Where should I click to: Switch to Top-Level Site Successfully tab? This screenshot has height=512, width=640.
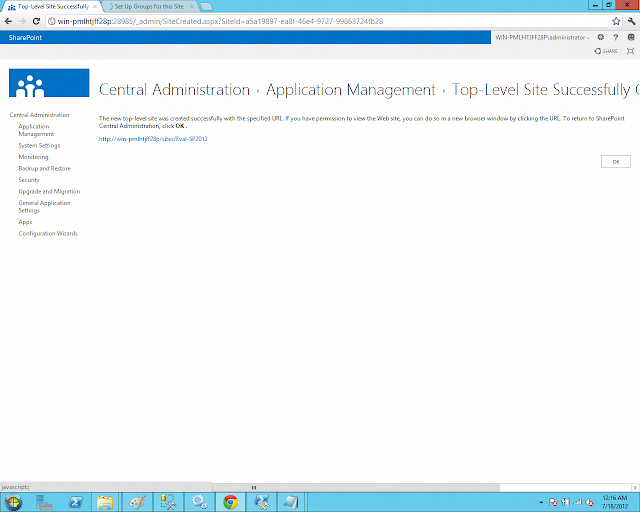[x=52, y=7]
